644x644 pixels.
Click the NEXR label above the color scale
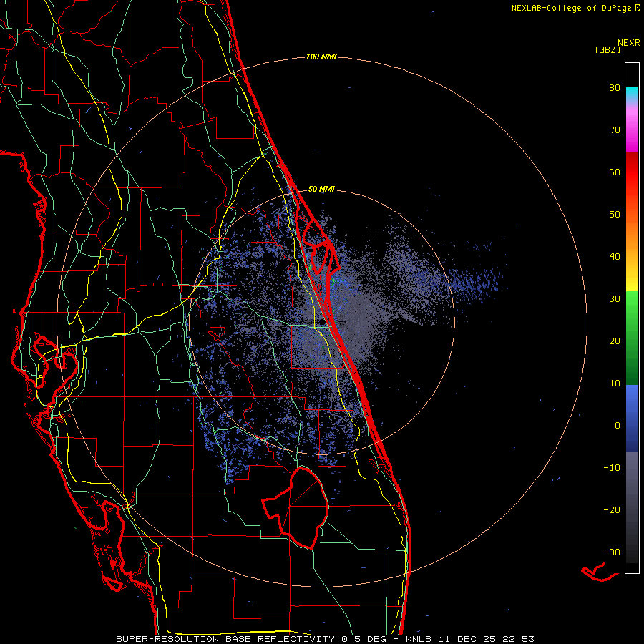point(629,43)
